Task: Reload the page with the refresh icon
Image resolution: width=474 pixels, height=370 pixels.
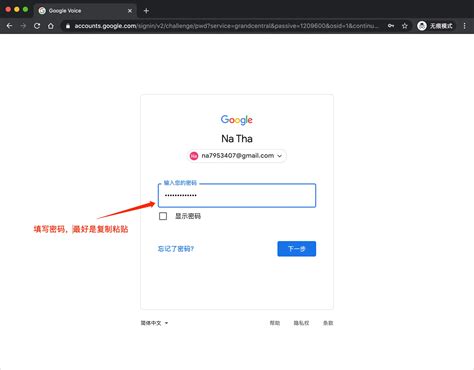Action: [37, 26]
